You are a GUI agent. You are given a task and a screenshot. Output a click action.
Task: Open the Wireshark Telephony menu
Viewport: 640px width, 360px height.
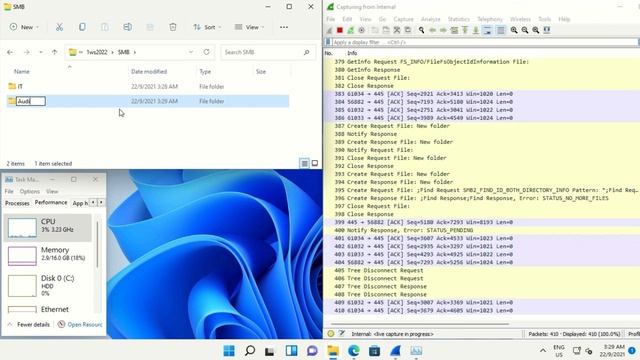(x=490, y=19)
